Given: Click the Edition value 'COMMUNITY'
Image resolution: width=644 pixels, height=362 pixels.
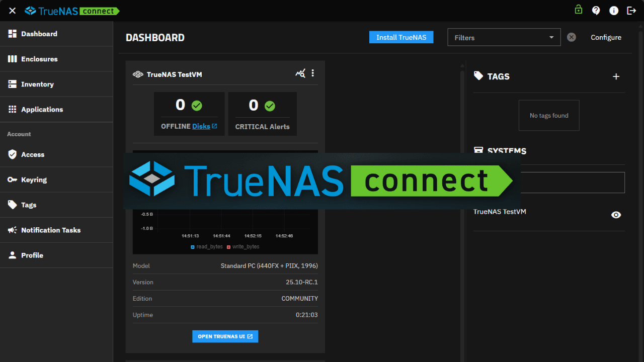Looking at the screenshot, I should point(300,298).
